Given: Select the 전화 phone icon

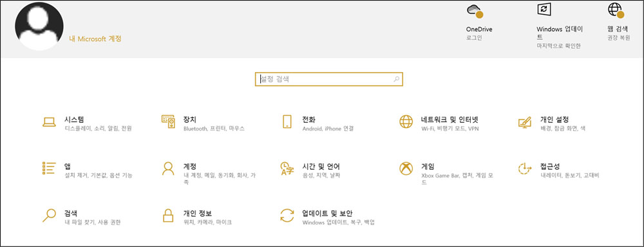Looking at the screenshot, I should coord(287,122).
